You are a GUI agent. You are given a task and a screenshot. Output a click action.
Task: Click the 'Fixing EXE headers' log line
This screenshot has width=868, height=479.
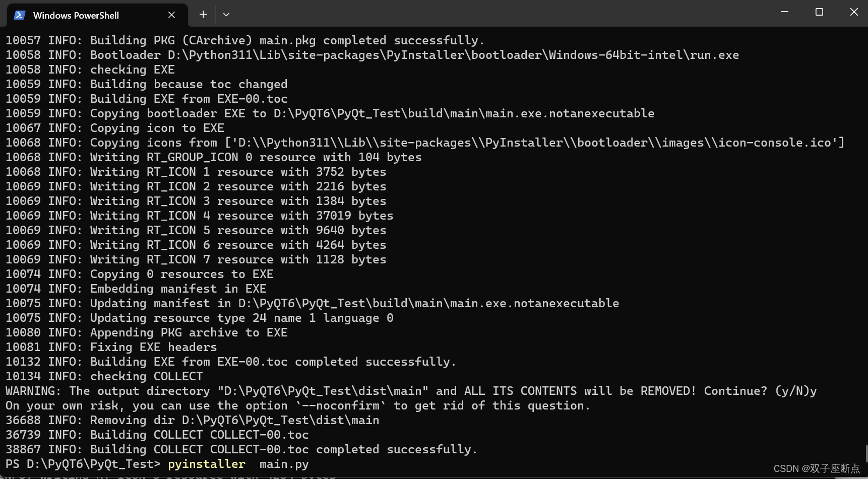[x=111, y=347]
